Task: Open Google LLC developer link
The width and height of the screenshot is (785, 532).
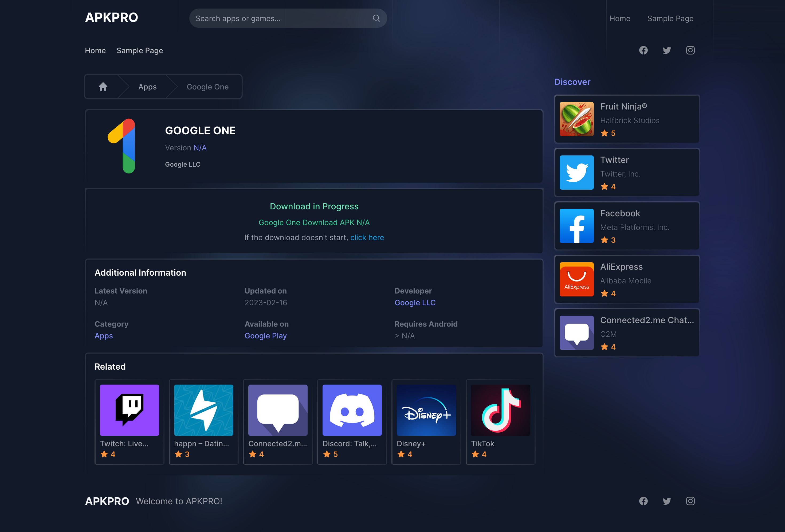Action: pyautogui.click(x=415, y=303)
